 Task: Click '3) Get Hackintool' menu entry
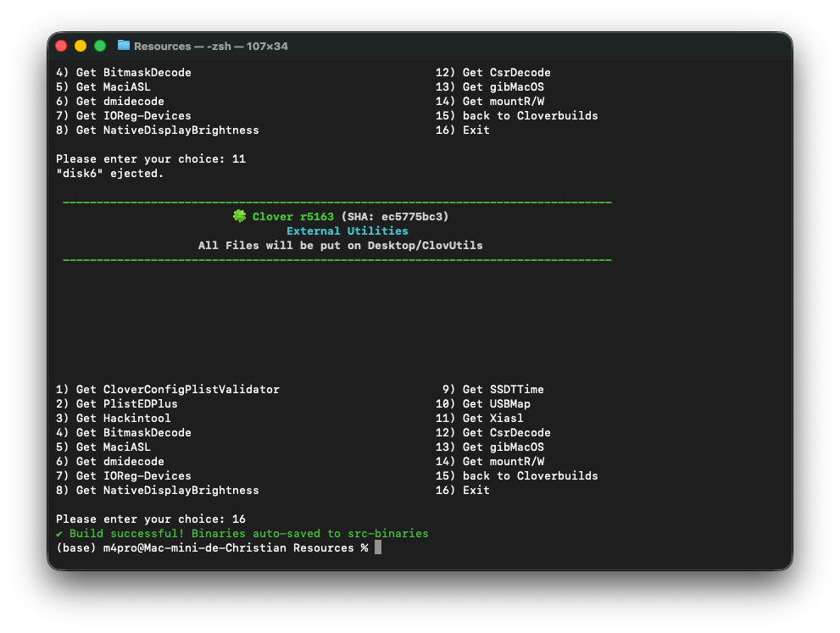click(x=113, y=419)
